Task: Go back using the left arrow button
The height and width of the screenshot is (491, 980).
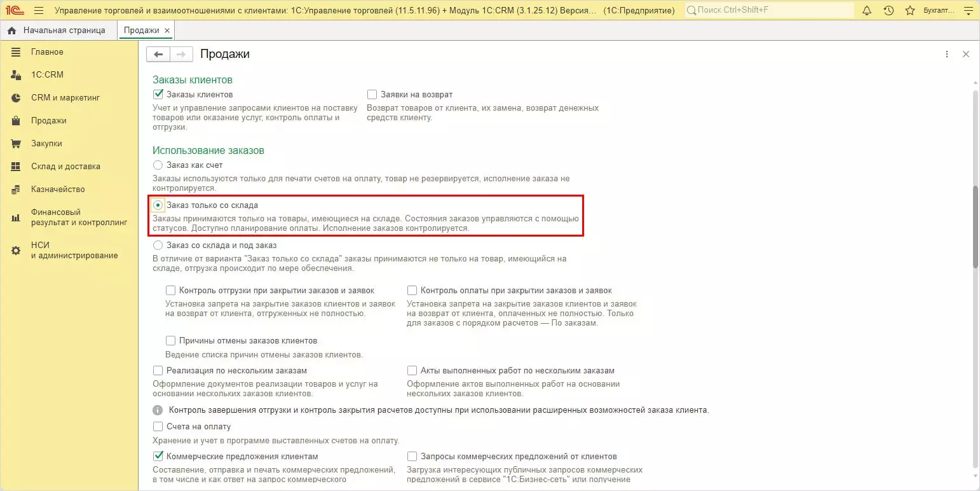Action: click(x=158, y=55)
